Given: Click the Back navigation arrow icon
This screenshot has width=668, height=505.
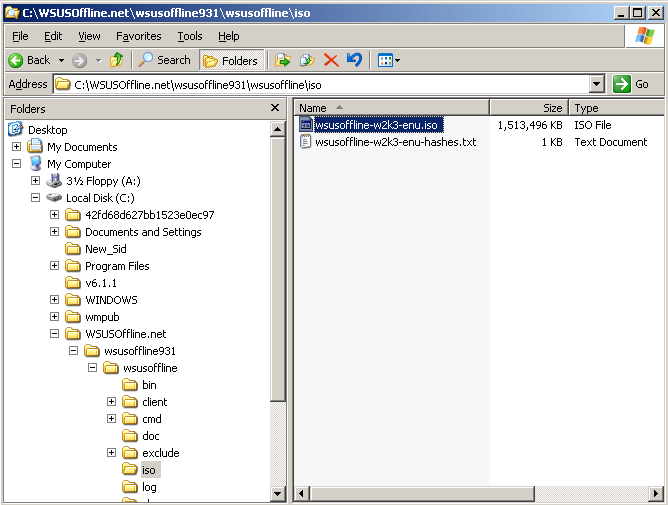Looking at the screenshot, I should point(16,61).
